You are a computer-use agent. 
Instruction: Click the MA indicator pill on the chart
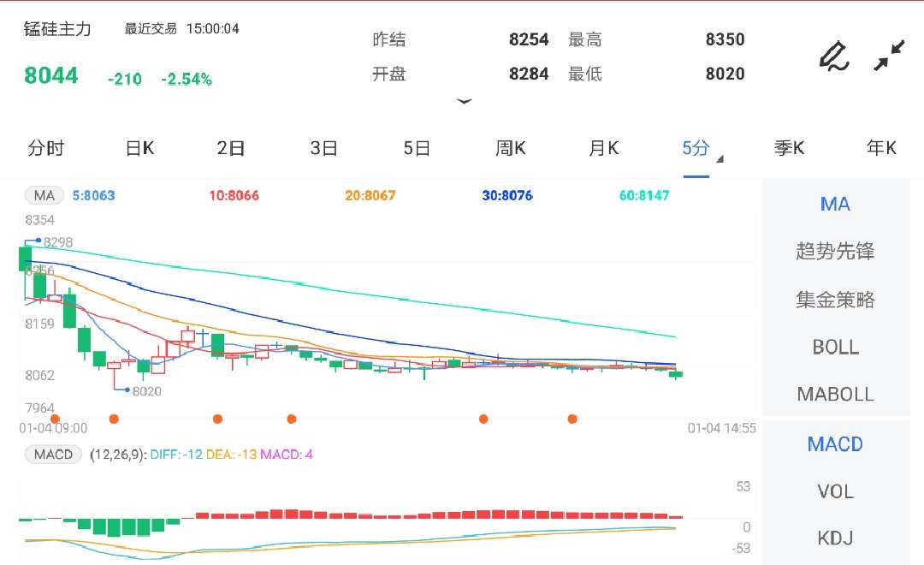pos(44,195)
